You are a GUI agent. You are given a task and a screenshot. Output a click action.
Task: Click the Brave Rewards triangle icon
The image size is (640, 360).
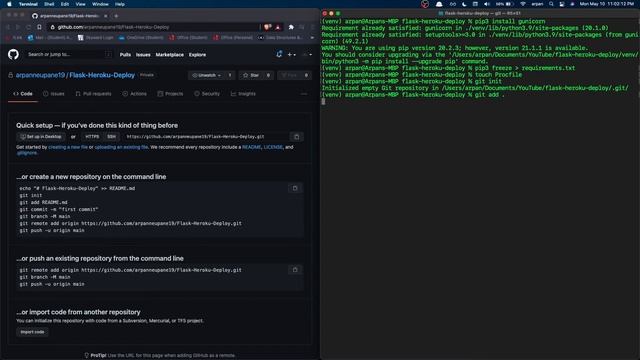click(x=278, y=27)
